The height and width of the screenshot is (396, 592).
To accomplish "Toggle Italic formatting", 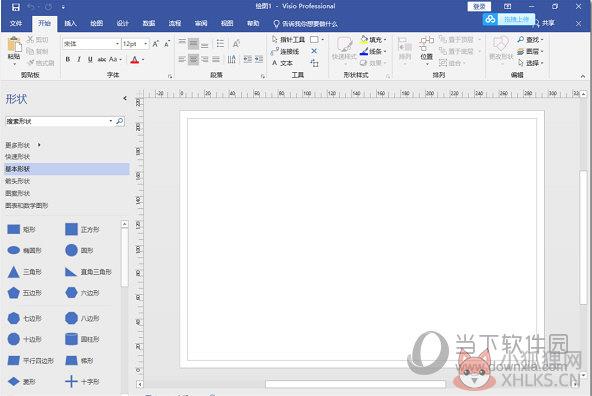I will [79, 59].
